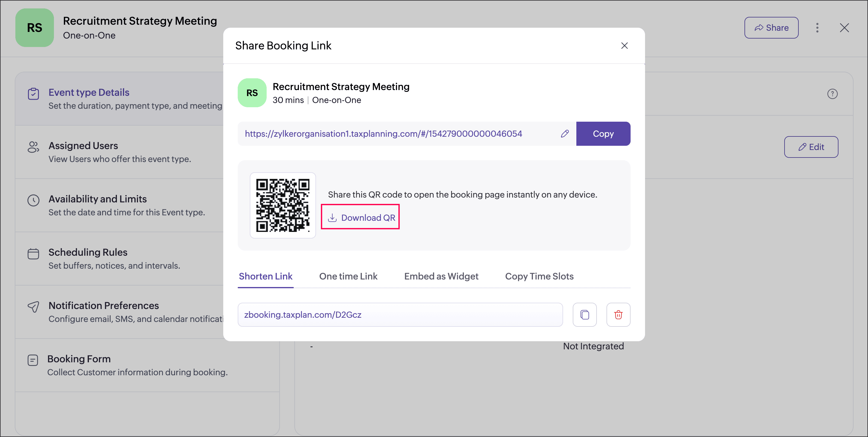This screenshot has width=868, height=437.
Task: Open Assigned Users section
Action: click(x=119, y=152)
